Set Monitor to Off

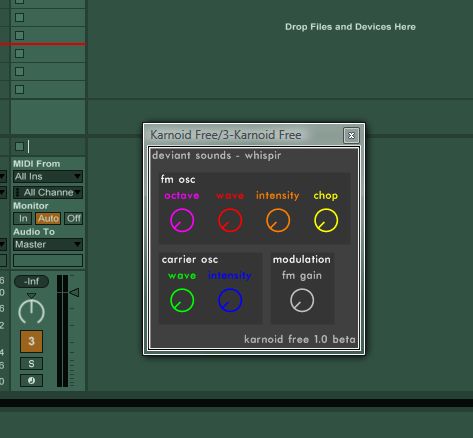(73, 219)
